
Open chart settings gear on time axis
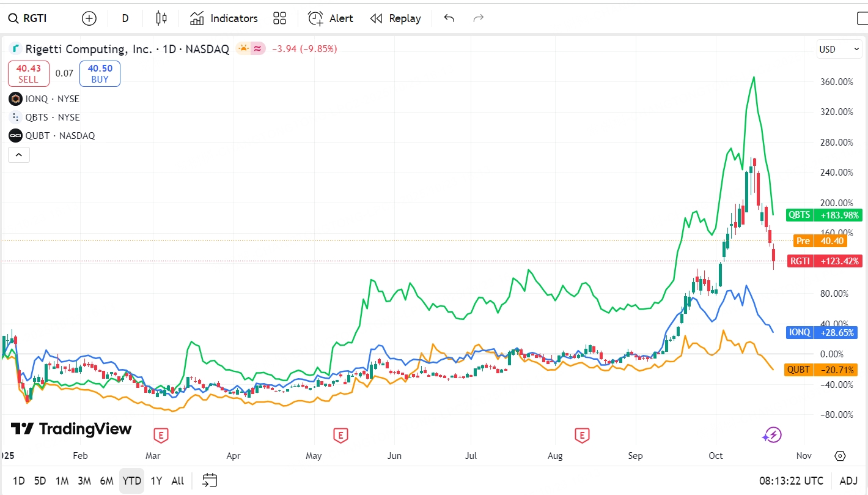840,456
